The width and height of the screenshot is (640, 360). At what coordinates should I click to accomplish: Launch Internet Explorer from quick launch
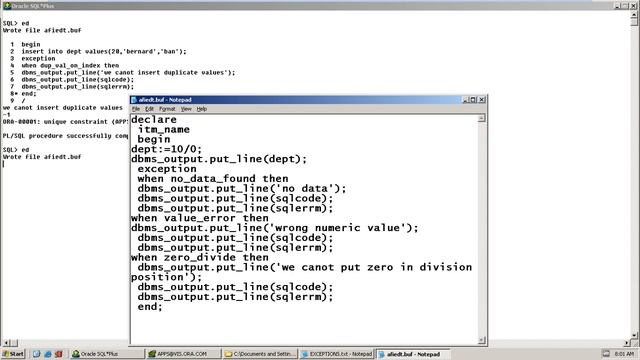click(47, 354)
